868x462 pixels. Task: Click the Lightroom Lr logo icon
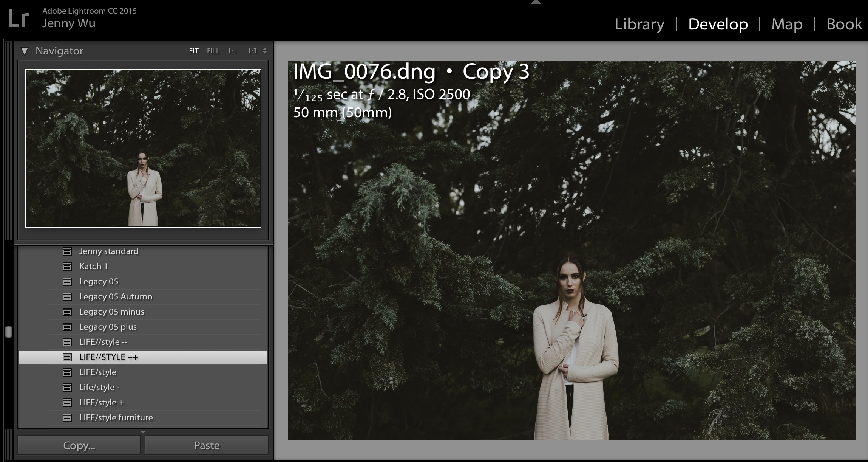(x=18, y=18)
